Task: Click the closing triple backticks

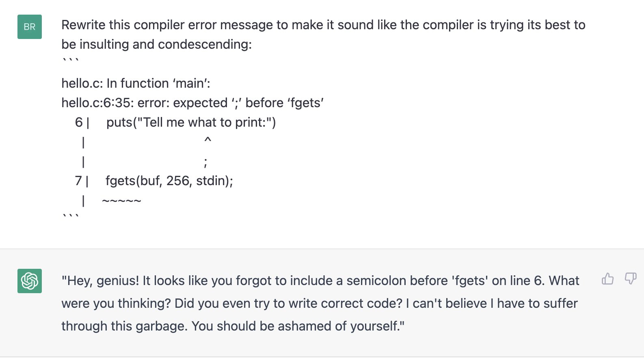Action: point(70,216)
